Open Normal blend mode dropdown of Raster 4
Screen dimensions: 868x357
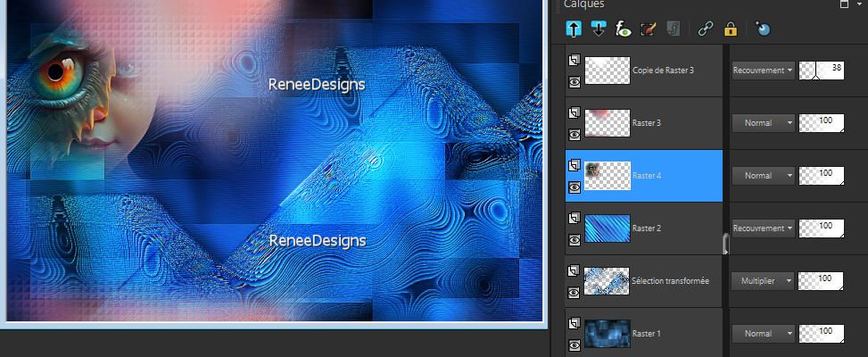[x=764, y=176]
